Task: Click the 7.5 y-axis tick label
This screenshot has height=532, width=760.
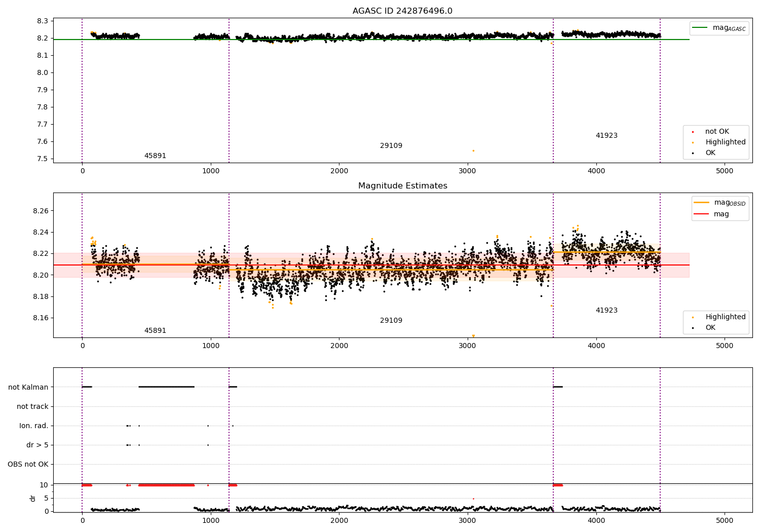Action: (x=43, y=159)
